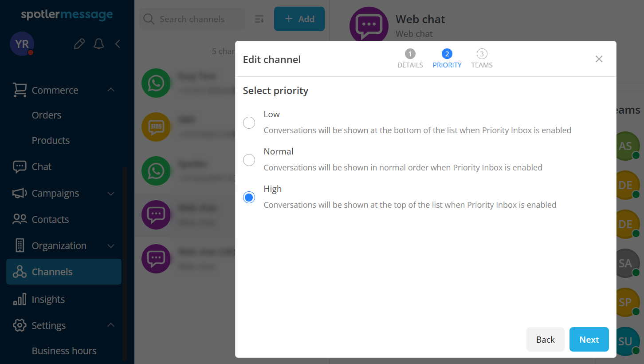
Task: Click the search magnifier icon
Action: [x=149, y=19]
